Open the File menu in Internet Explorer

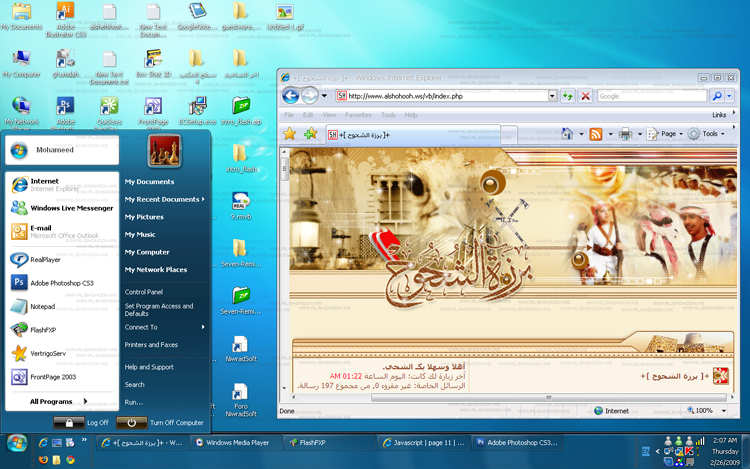tap(289, 115)
